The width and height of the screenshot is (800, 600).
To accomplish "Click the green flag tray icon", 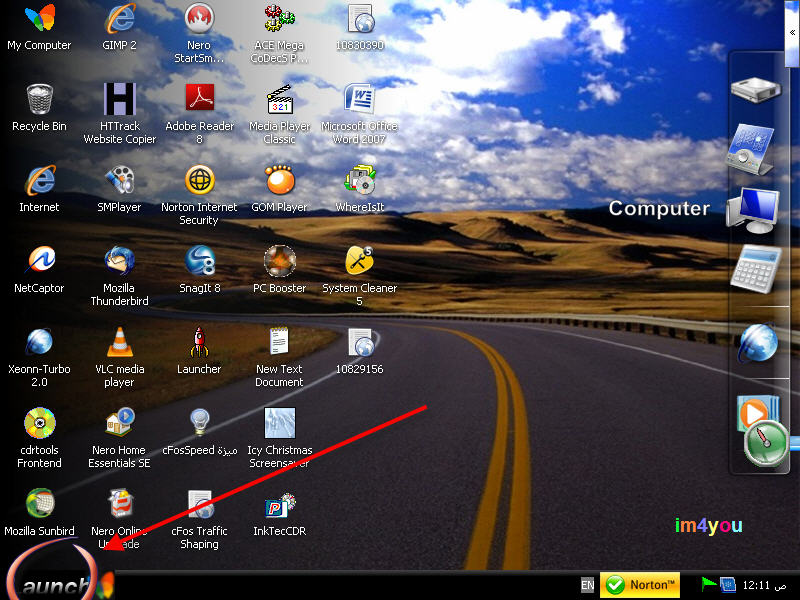I will 708,584.
